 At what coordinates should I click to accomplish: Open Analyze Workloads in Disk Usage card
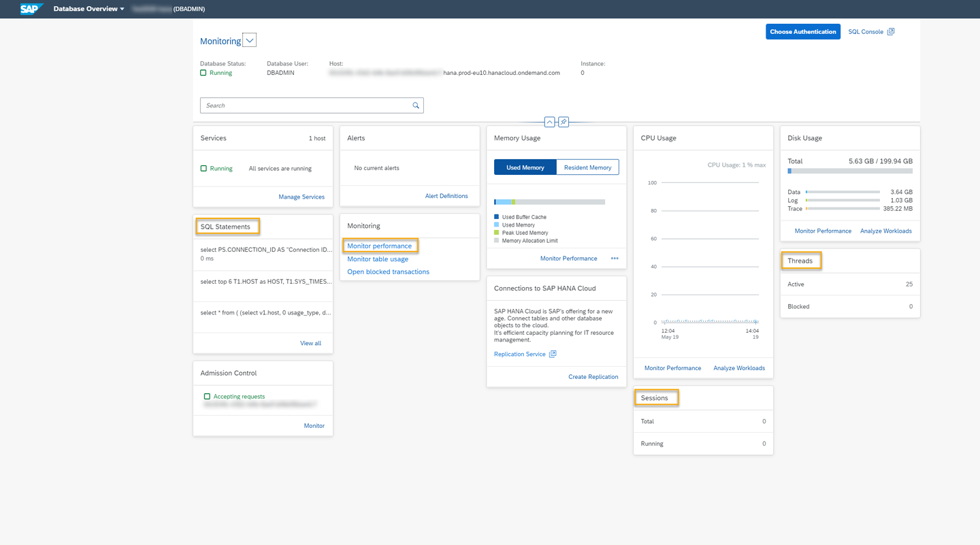click(x=886, y=231)
